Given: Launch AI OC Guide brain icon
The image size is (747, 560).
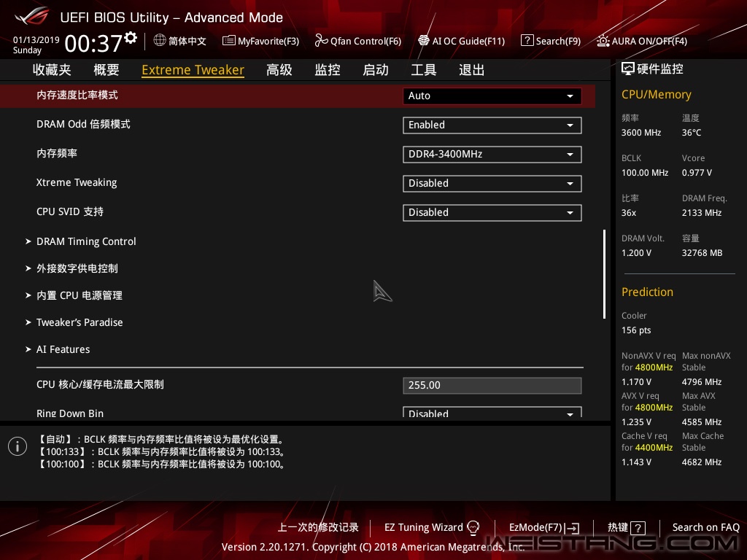Looking at the screenshot, I should click(x=424, y=41).
